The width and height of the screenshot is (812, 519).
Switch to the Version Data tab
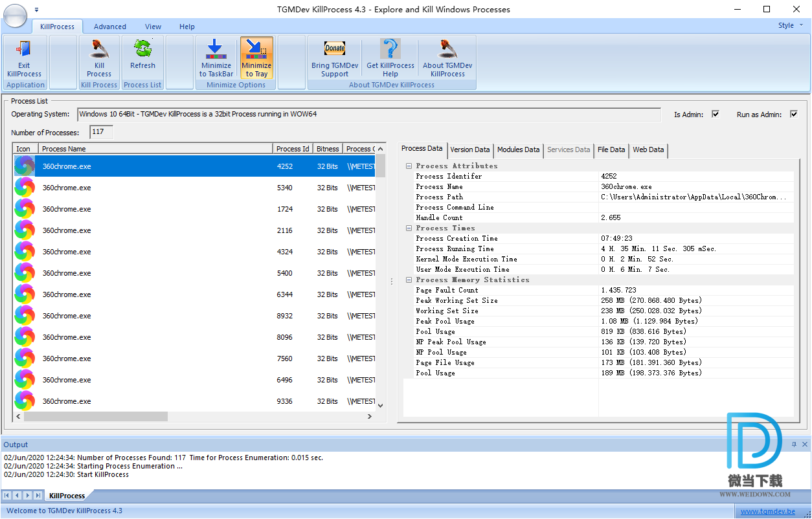click(x=470, y=149)
